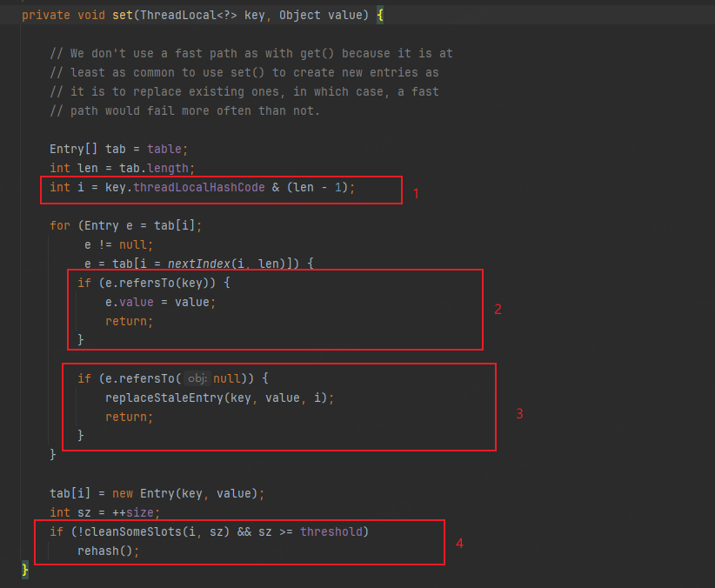This screenshot has width=715, height=588.
Task: Click 'null' inside the refersTo obj argument
Action: pos(227,378)
